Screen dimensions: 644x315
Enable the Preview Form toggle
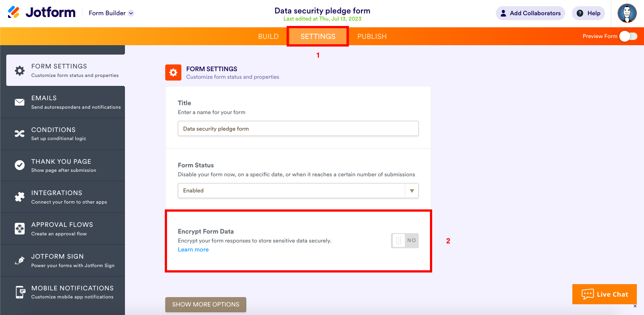pyautogui.click(x=628, y=36)
